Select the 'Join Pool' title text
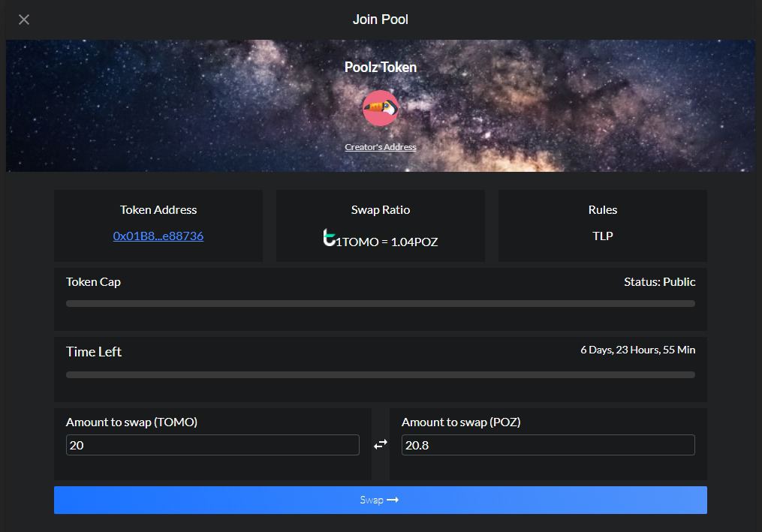 381,20
